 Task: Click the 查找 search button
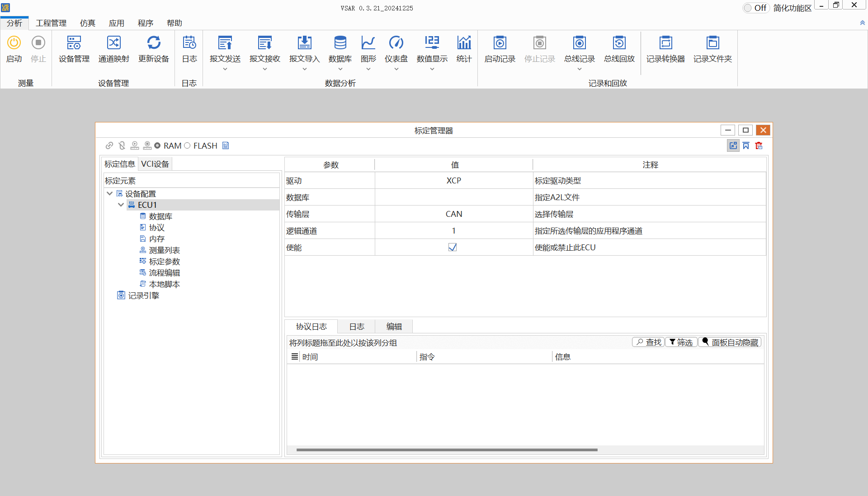(648, 342)
